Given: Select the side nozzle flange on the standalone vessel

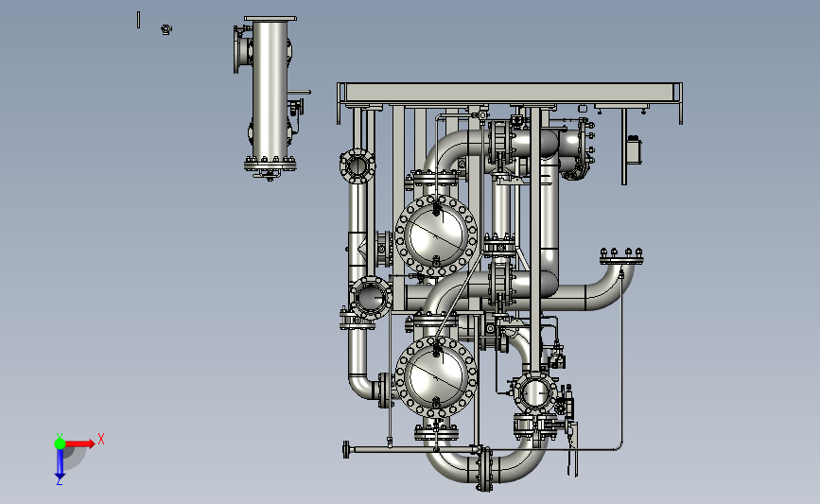Looking at the screenshot, I should click(x=236, y=49).
